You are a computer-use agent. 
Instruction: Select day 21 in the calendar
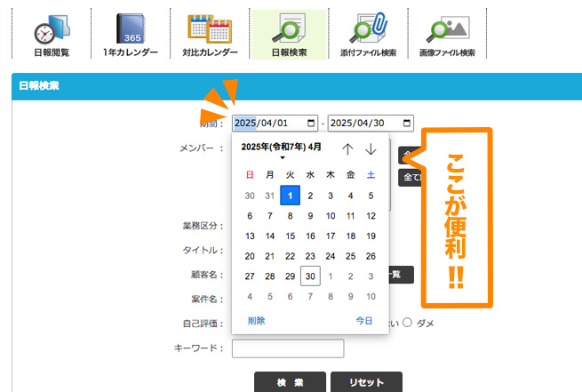270,256
